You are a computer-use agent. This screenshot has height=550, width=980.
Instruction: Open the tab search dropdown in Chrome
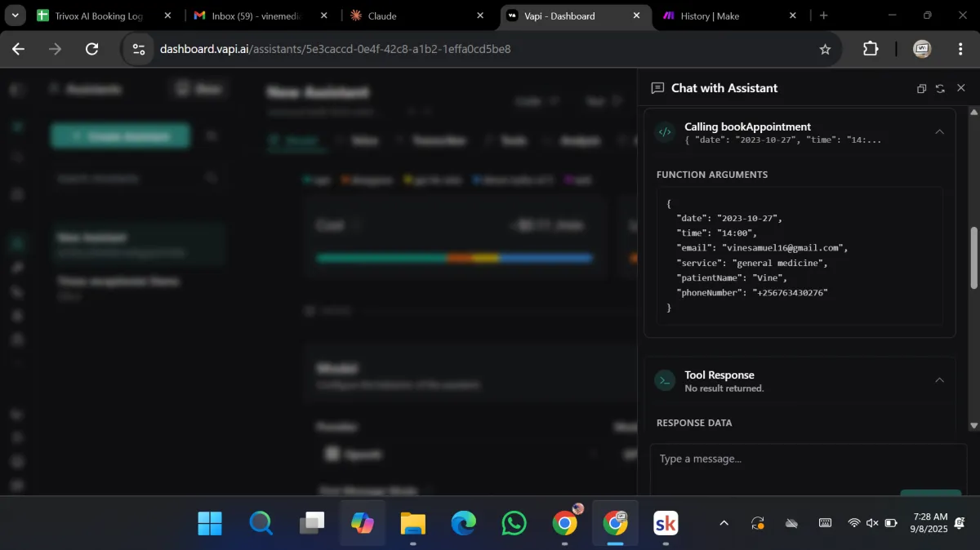point(15,16)
